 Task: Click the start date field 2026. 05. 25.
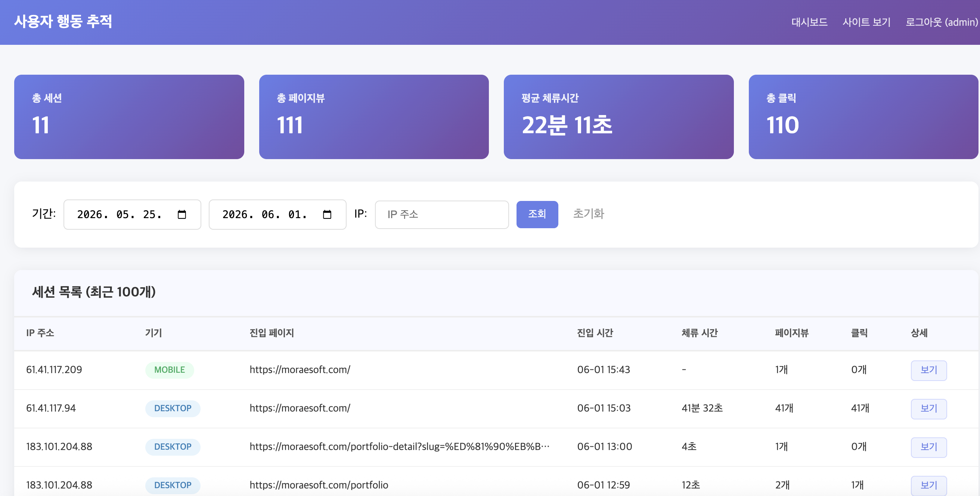[x=132, y=214]
